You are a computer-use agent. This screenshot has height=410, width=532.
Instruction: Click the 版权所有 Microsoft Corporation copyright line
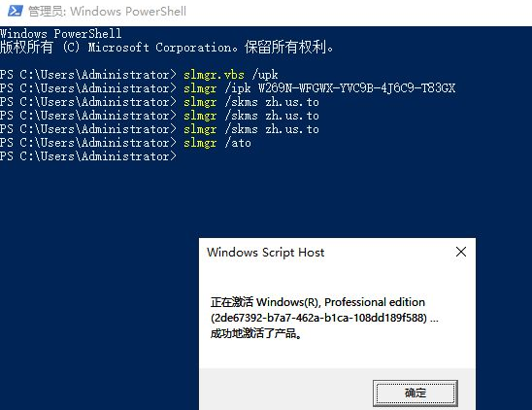click(x=167, y=48)
